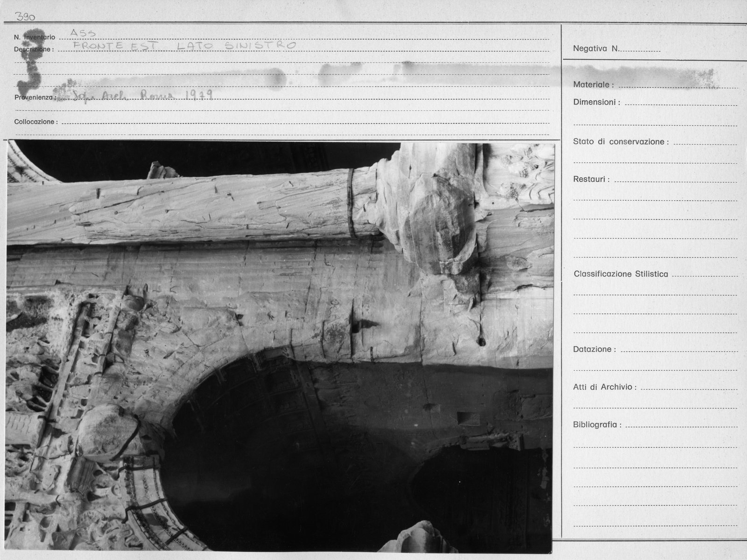Click the handwritten text FRONTE EST LATO SINISTRO
This screenshot has height=560, width=747.
(x=185, y=45)
